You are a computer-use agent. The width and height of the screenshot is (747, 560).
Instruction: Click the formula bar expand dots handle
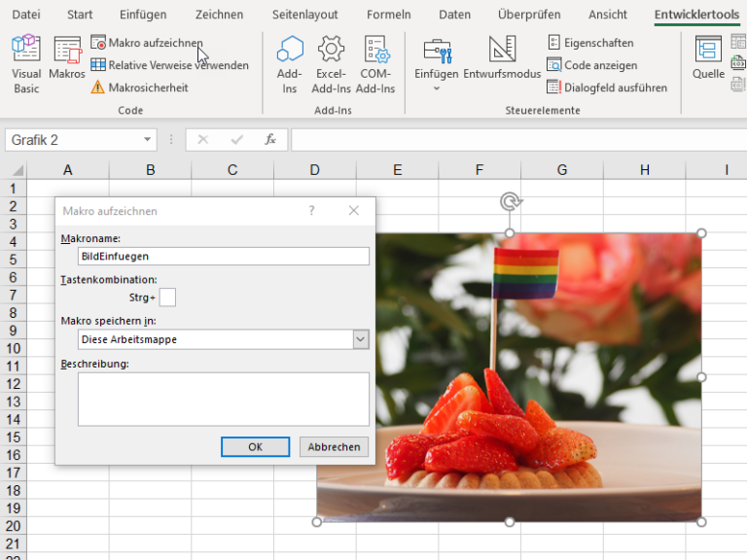point(171,140)
